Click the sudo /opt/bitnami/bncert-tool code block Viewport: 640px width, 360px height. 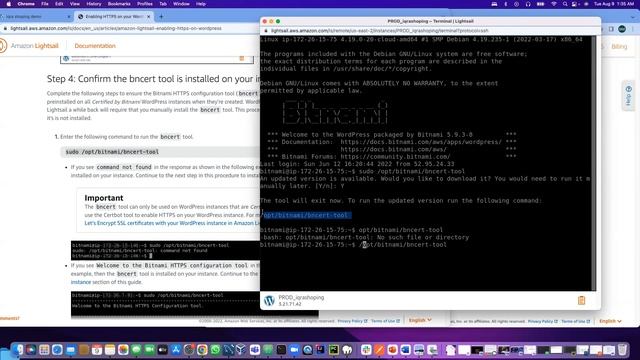(x=160, y=152)
